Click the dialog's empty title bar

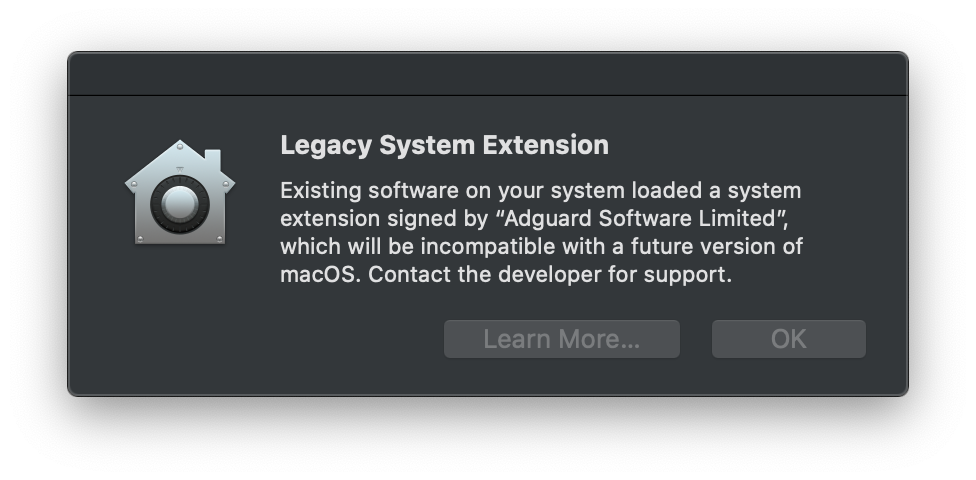click(488, 75)
